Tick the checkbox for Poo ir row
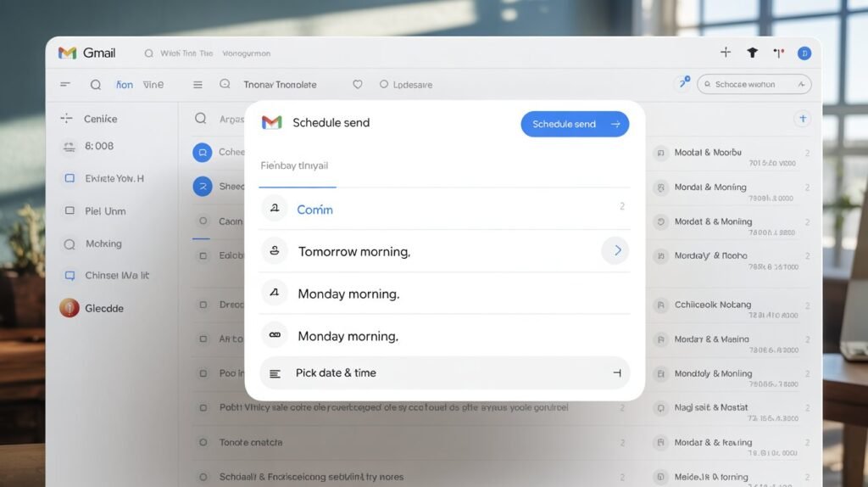This screenshot has height=487, width=868. (203, 373)
